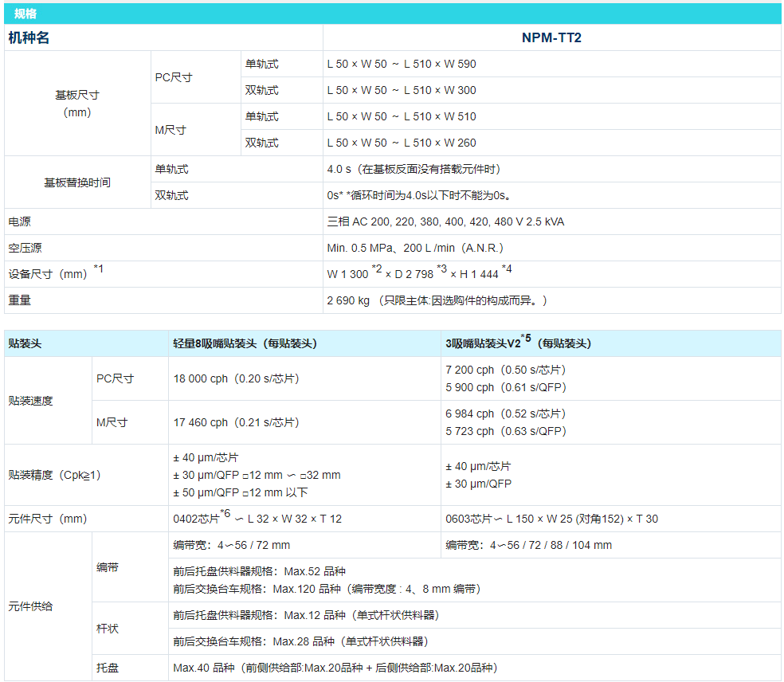Select the 2 690 kg weight value
Screen dimensions: 784x682
pyautogui.click(x=348, y=300)
